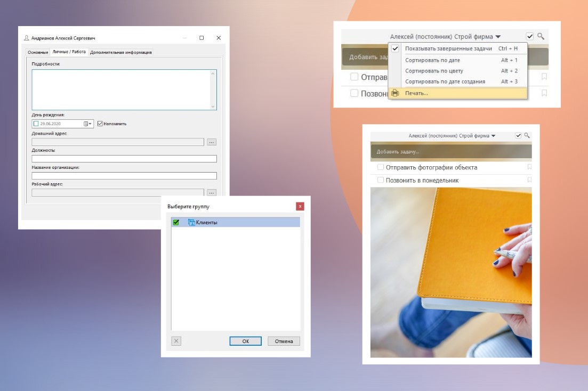Click the orange notebook photo

point(451,273)
